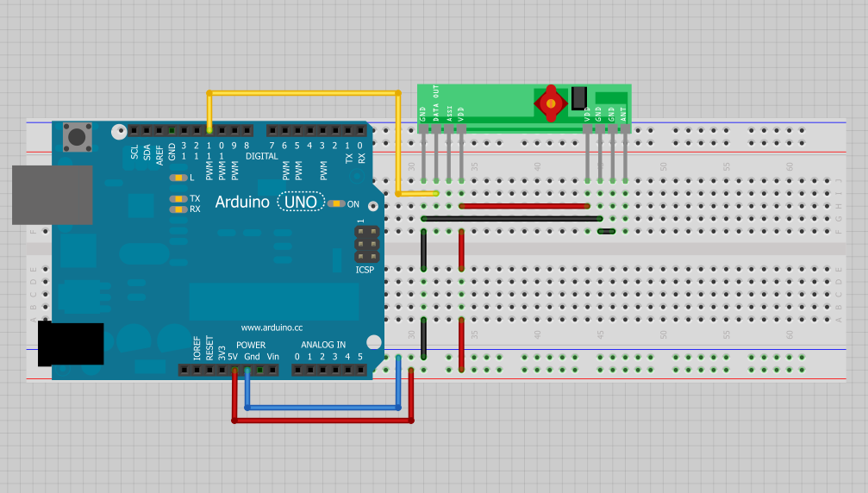Click the "ANALOG IN" header label

coord(323,345)
